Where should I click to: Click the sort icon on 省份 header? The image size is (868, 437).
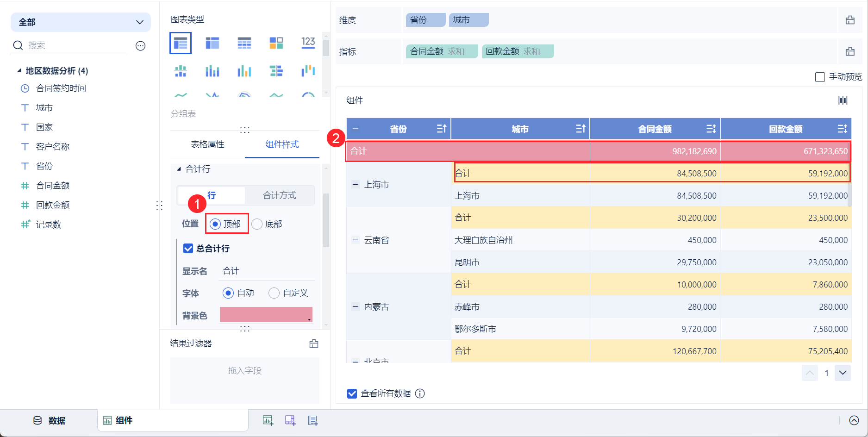442,129
